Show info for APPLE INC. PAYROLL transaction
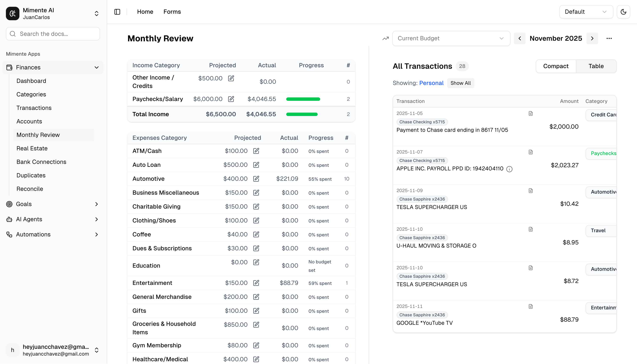This screenshot has width=637, height=364. (x=509, y=169)
